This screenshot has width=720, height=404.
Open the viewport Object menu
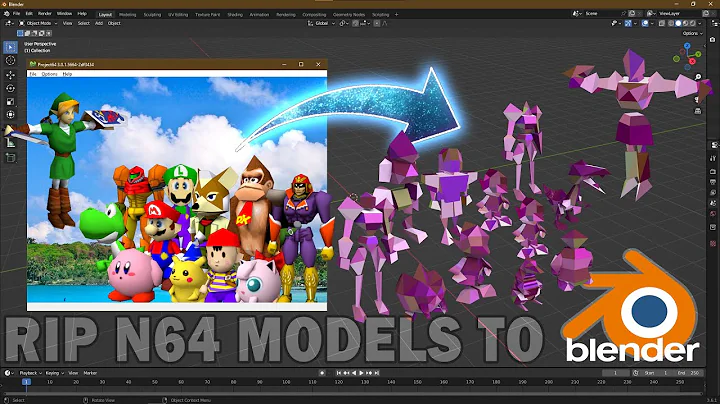tap(114, 23)
